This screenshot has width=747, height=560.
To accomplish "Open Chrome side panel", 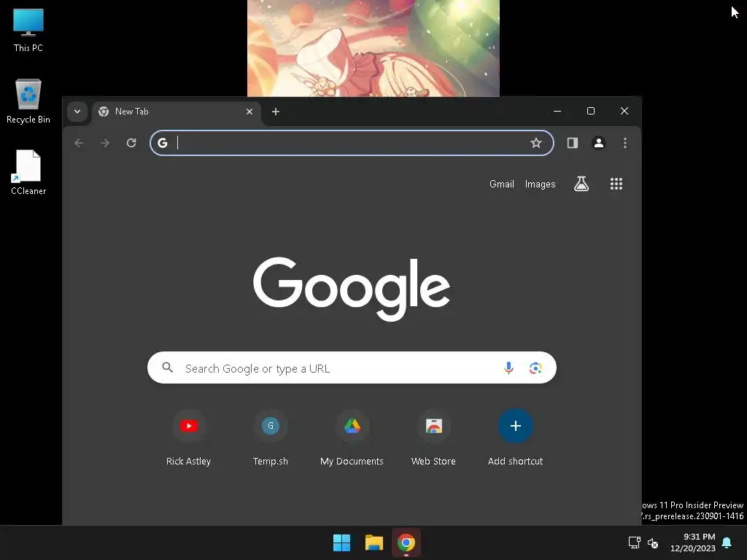I will (x=573, y=143).
